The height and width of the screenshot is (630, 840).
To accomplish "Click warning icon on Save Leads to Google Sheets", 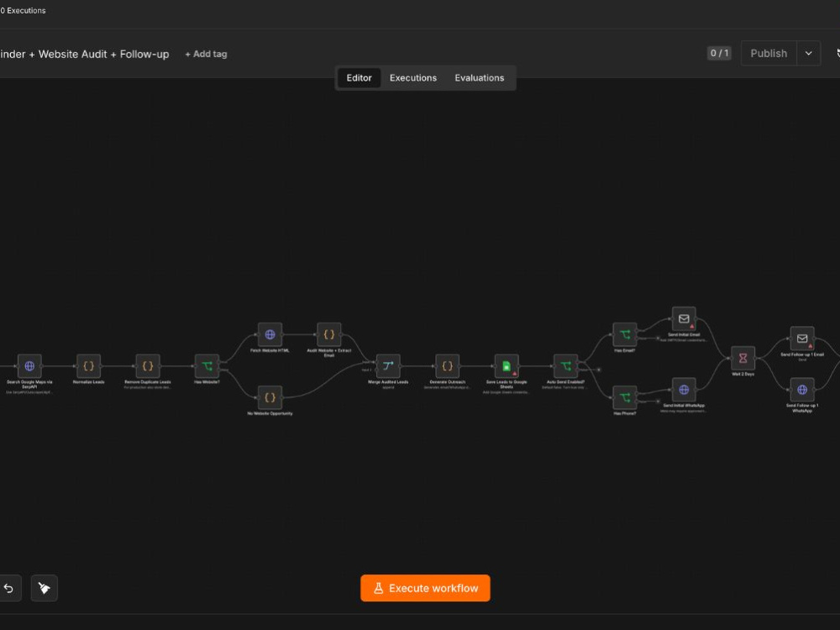I will pyautogui.click(x=514, y=374).
